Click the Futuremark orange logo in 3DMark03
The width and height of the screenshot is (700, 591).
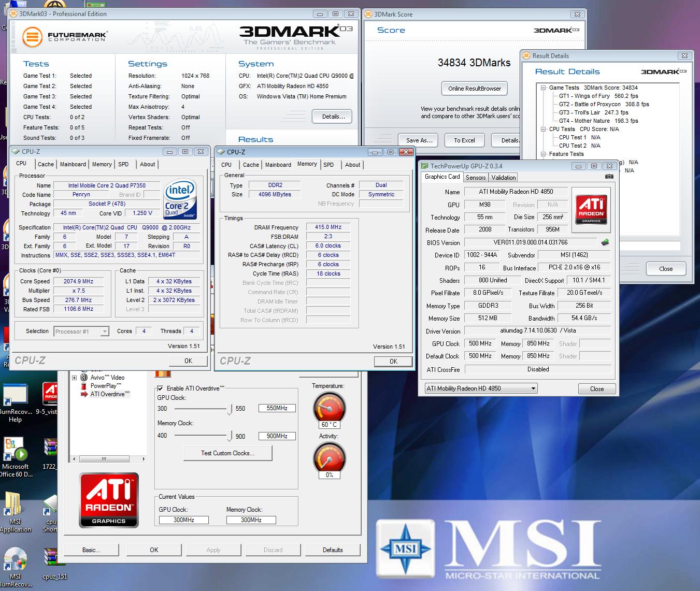click(32, 36)
